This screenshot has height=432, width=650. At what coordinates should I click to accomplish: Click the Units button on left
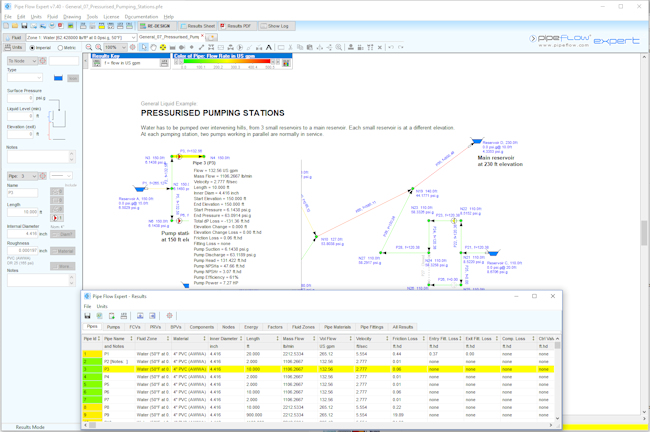pyautogui.click(x=14, y=48)
